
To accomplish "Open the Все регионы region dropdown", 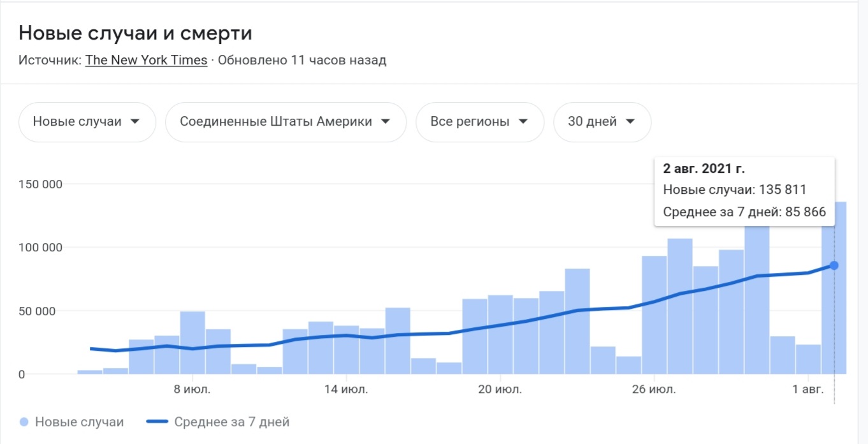I will pyautogui.click(x=480, y=122).
